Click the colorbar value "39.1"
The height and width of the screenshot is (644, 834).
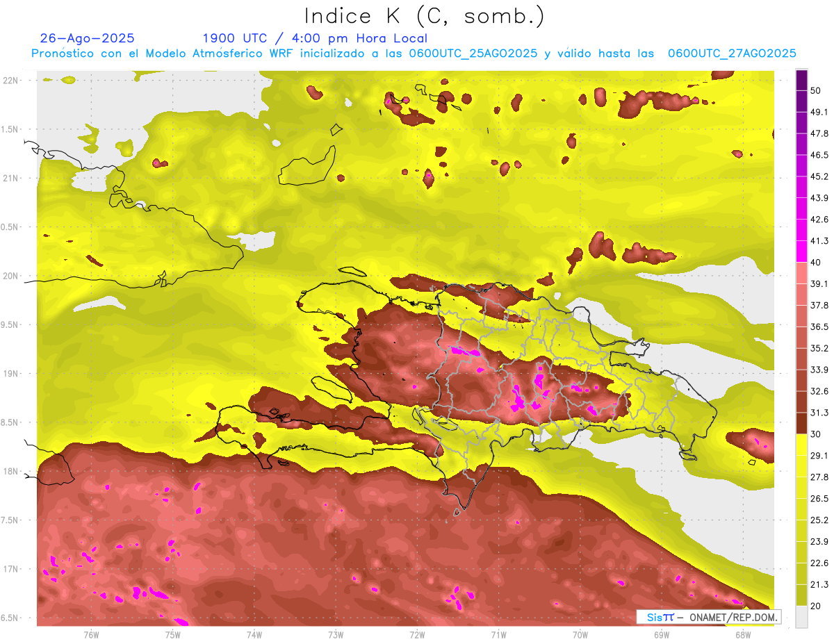(819, 283)
